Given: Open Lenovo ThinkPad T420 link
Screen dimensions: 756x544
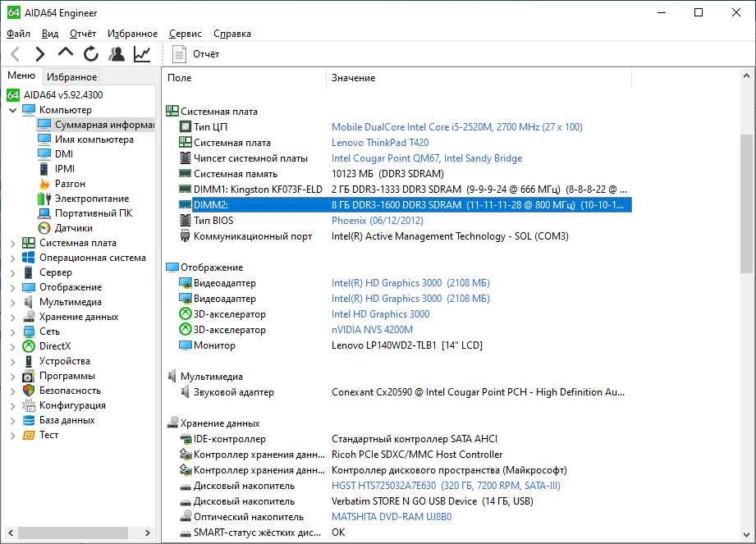Looking at the screenshot, I should 380,143.
